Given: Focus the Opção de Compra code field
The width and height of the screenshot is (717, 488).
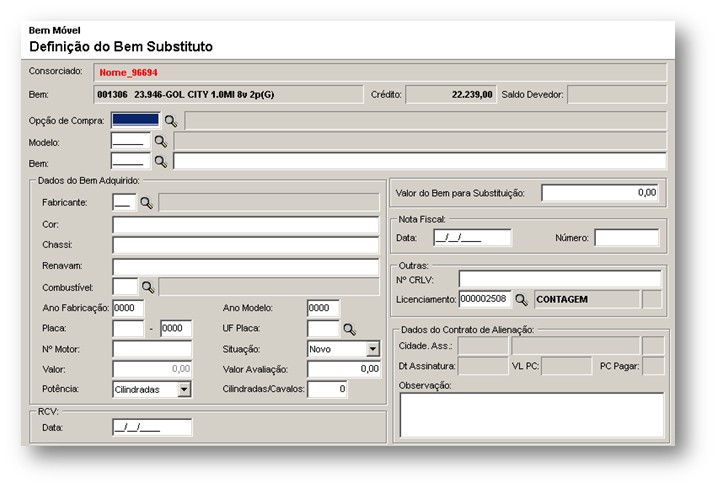Looking at the screenshot, I should pyautogui.click(x=135, y=120).
